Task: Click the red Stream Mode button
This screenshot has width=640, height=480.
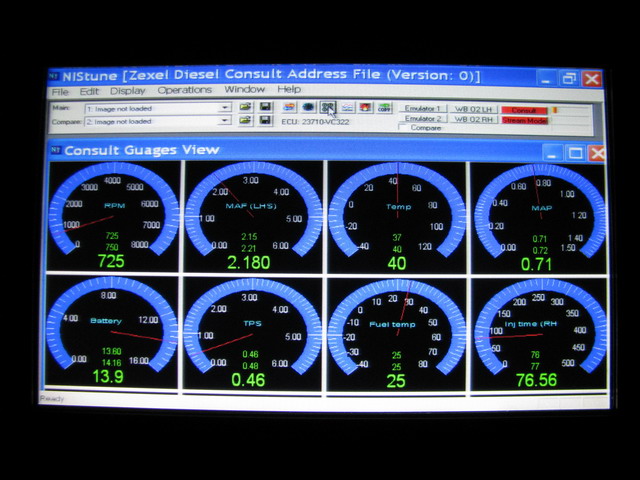Action: coord(524,120)
